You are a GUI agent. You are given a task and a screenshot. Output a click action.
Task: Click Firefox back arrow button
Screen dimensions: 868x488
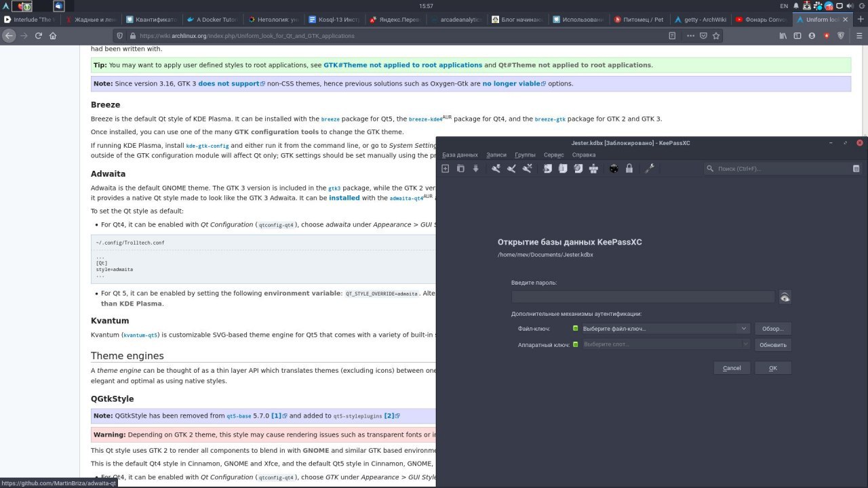coord(9,36)
